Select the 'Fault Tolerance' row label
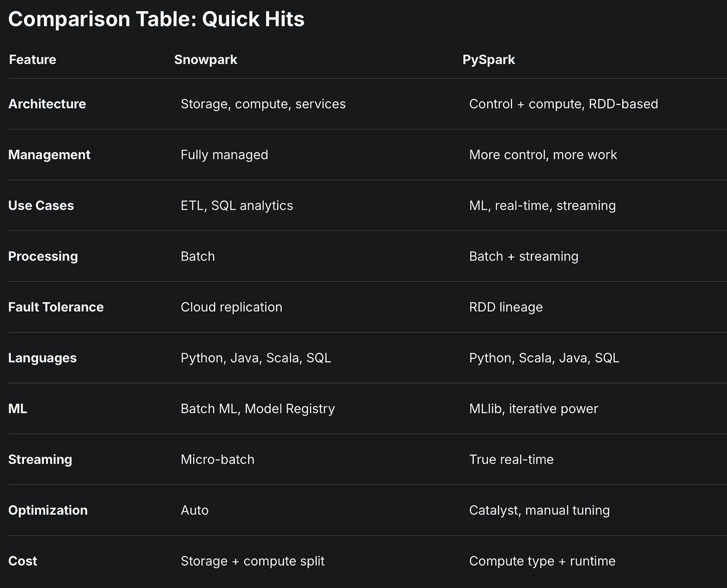 tap(56, 307)
